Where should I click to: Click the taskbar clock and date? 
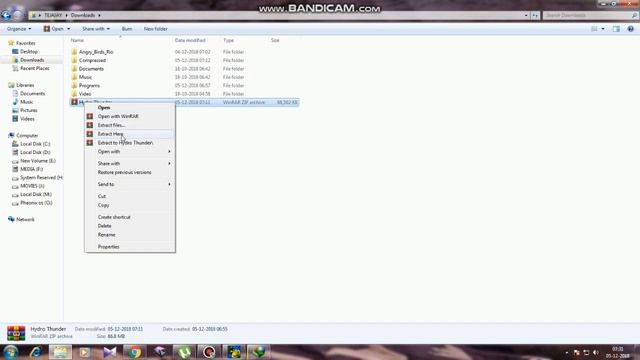(x=618, y=352)
